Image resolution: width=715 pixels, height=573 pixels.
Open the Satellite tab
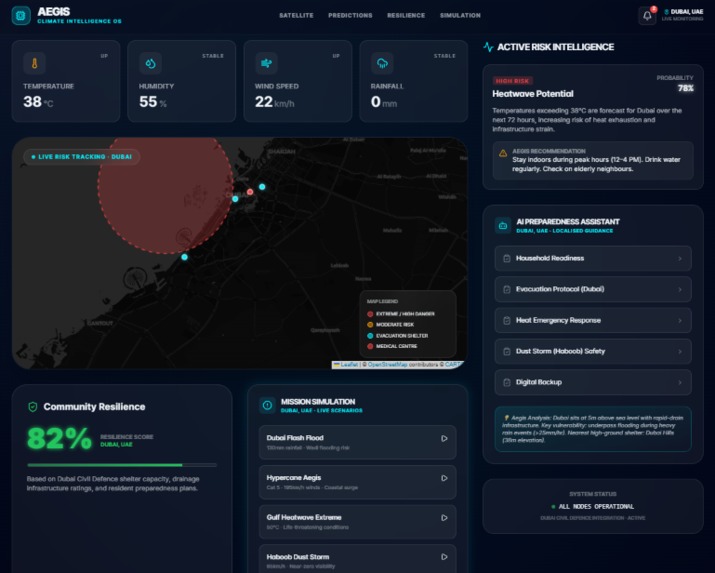296,15
